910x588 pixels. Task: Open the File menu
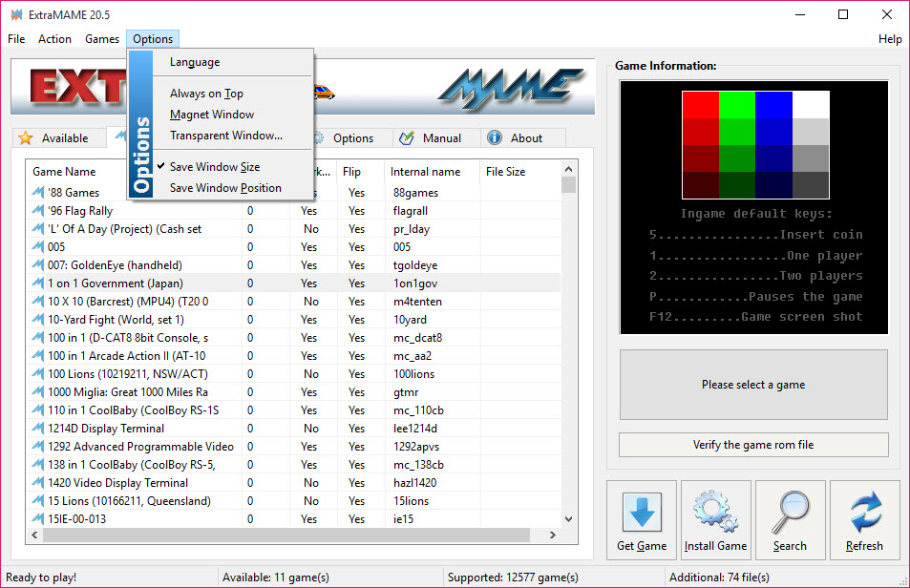point(16,39)
